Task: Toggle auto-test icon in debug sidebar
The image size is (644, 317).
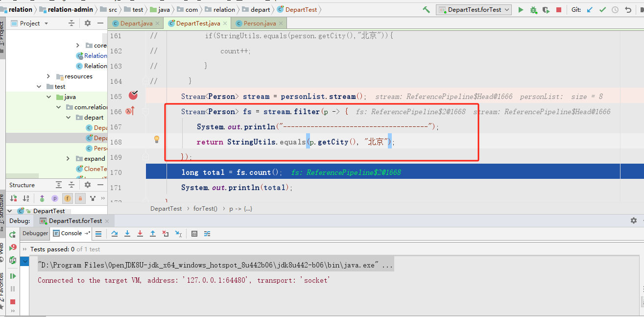Action: pos(13,260)
